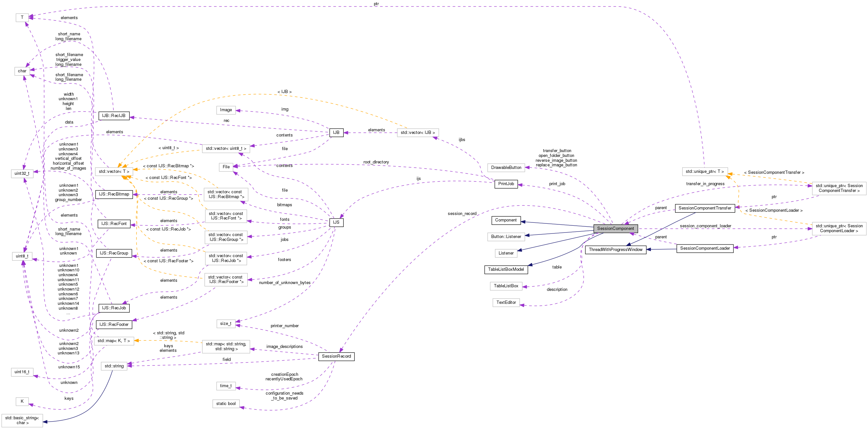
Task: Select the IJS class node
Action: tap(336, 222)
